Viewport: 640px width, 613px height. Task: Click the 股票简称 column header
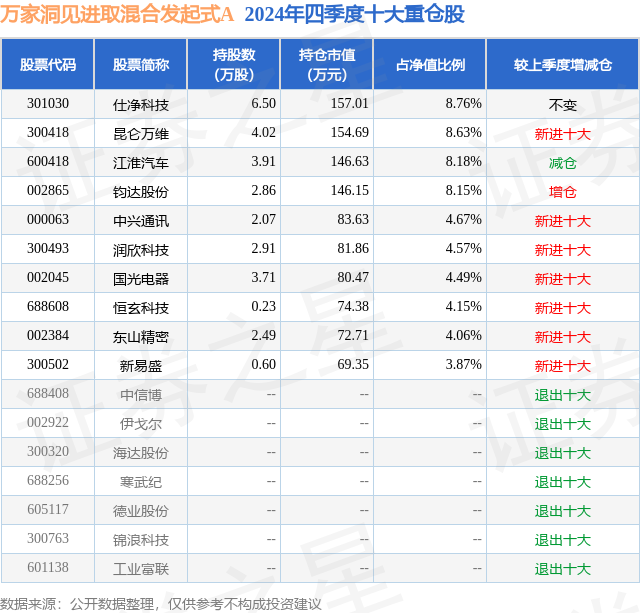click(x=141, y=64)
